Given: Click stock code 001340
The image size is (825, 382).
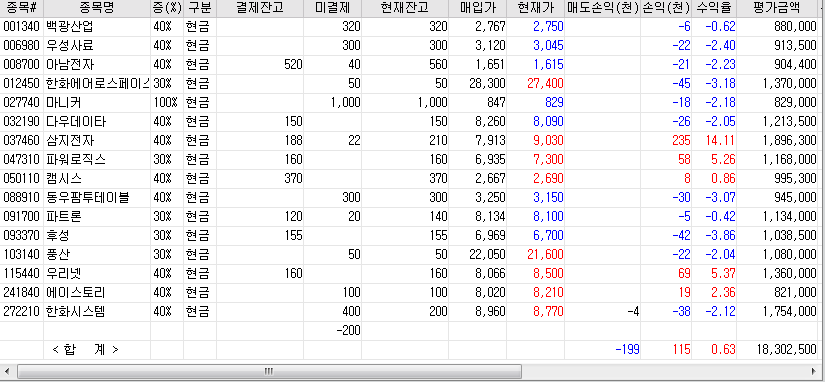Looking at the screenshot, I should [x=21, y=27].
